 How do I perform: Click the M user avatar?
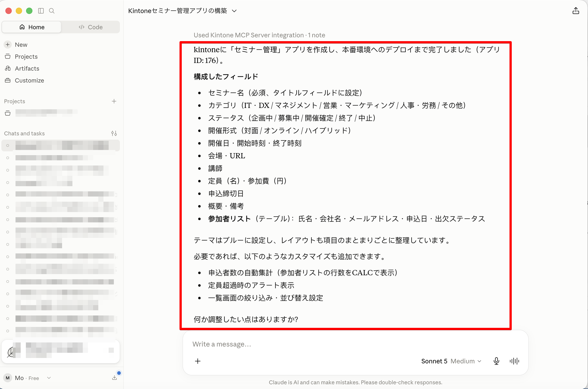8,378
